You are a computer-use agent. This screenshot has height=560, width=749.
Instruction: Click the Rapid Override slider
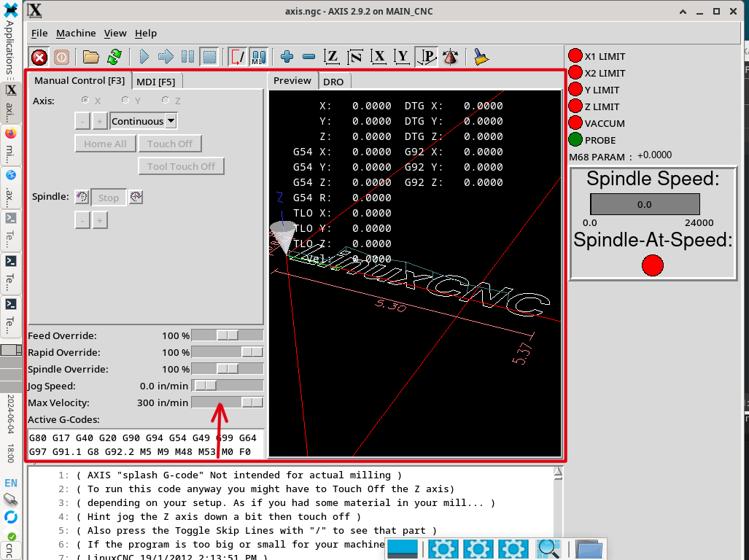pos(228,352)
